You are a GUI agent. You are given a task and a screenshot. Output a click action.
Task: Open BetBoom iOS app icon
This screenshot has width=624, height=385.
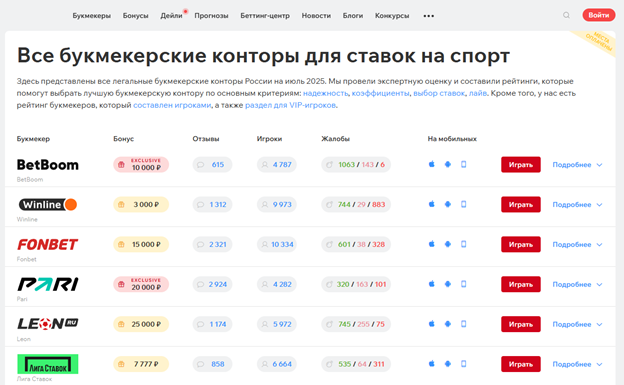point(431,164)
